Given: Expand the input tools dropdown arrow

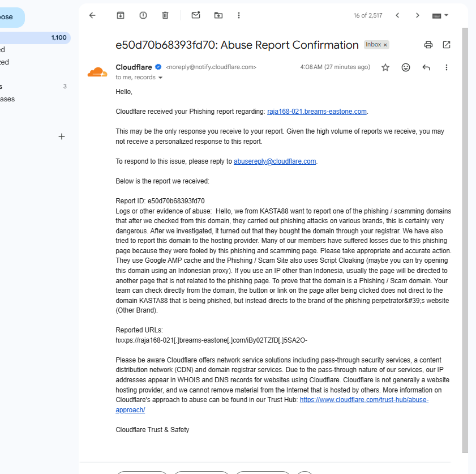Looking at the screenshot, I should pos(446,15).
